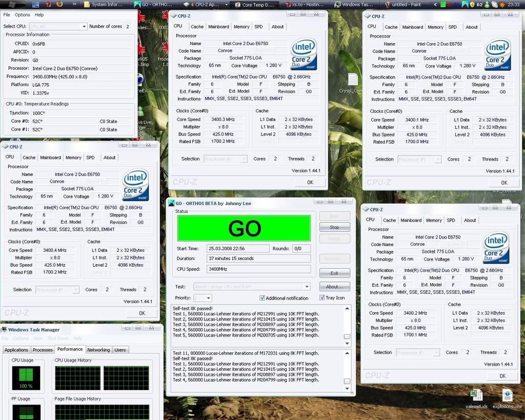
Task: Toggle the Tray Icon checkbox in ORTHOS
Action: pyautogui.click(x=322, y=298)
